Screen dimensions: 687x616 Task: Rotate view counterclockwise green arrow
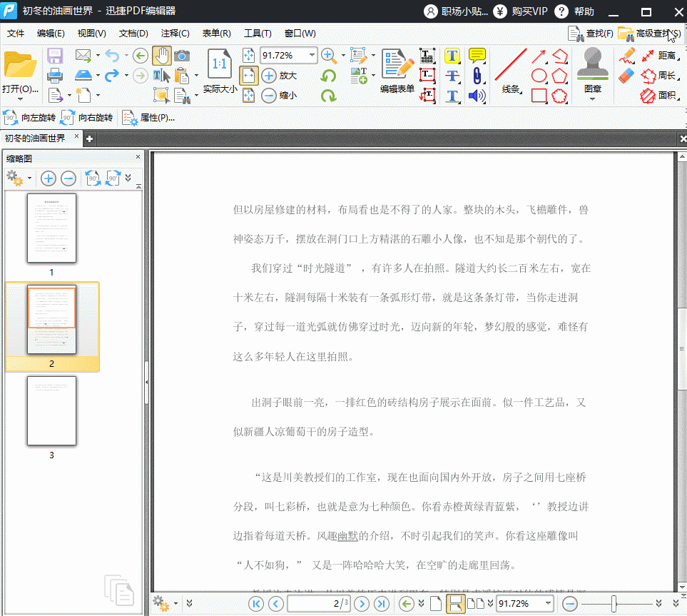point(328,76)
